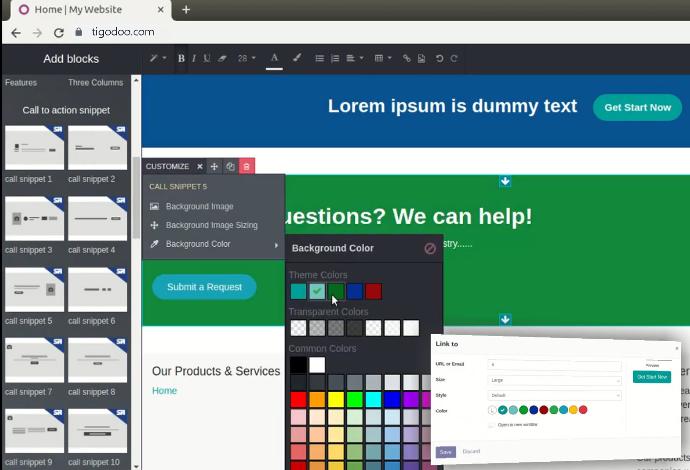Click the underline formatting icon
The height and width of the screenshot is (470, 690).
(x=207, y=59)
